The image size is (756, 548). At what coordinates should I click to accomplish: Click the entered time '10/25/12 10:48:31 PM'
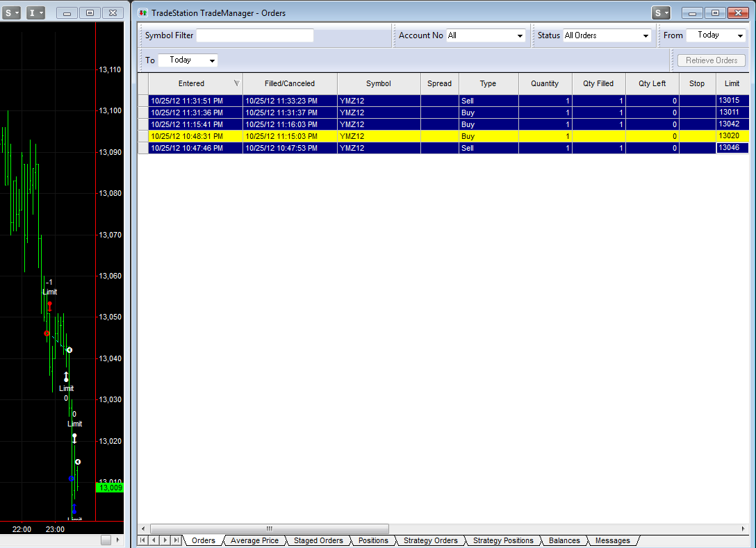187,136
